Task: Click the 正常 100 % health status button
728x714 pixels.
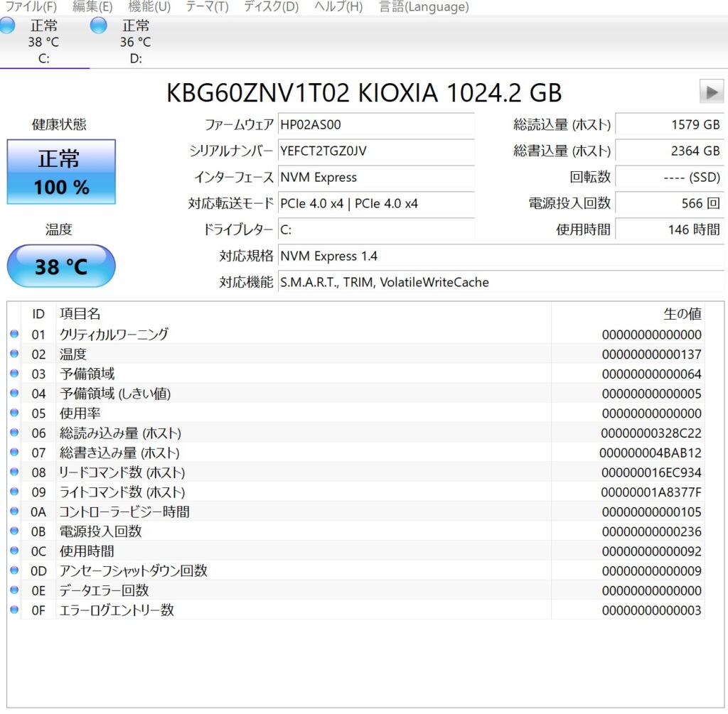Action: 61,172
